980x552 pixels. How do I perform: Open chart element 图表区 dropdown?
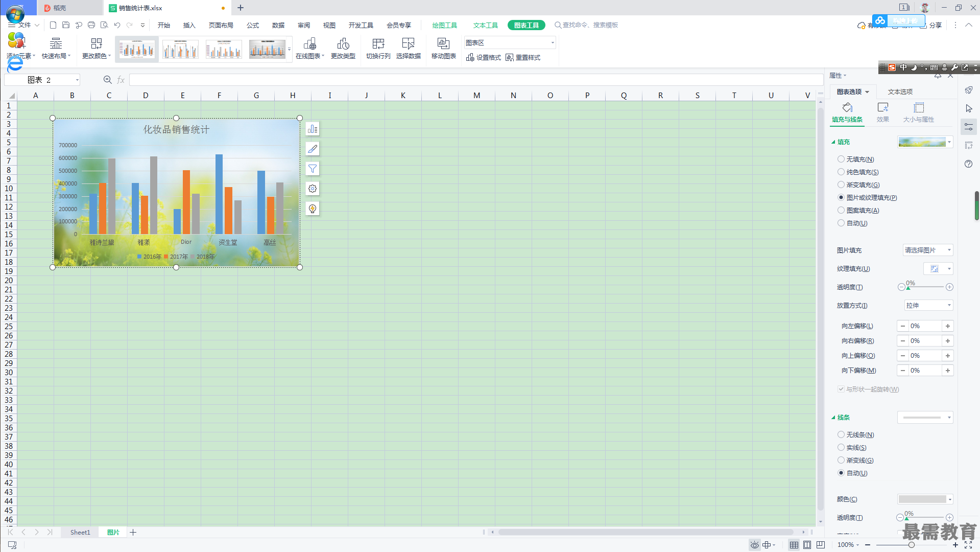(510, 43)
